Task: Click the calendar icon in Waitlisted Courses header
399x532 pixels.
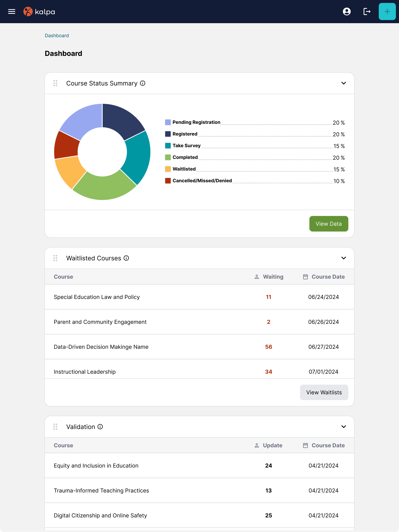Action: [305, 277]
